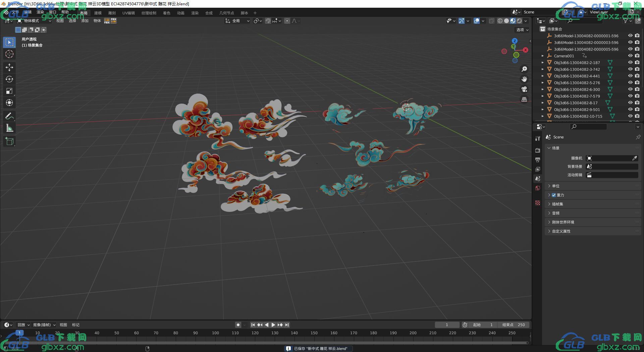Image resolution: width=644 pixels, height=352 pixels.
Task: Open the 选项 options dropdown
Action: (522, 30)
